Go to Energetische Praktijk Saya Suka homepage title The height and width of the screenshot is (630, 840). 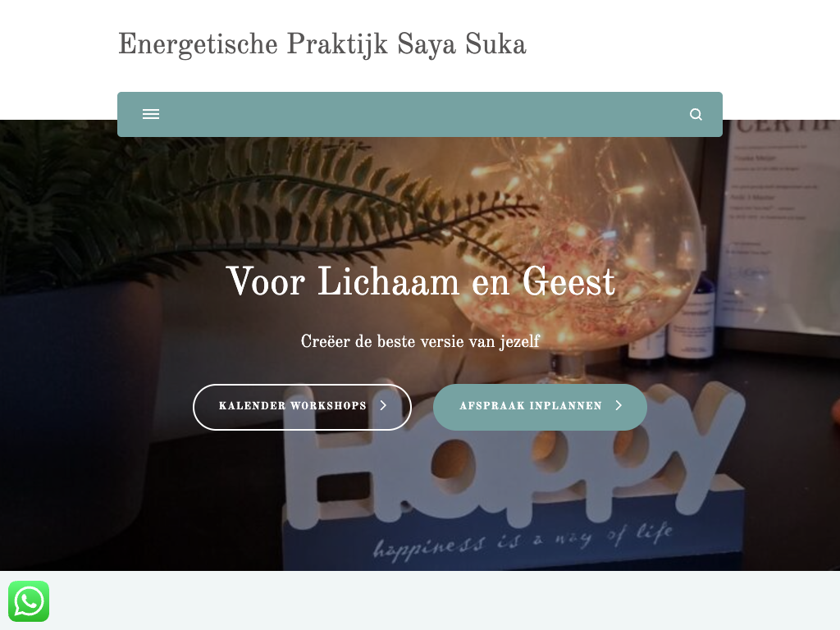click(322, 44)
